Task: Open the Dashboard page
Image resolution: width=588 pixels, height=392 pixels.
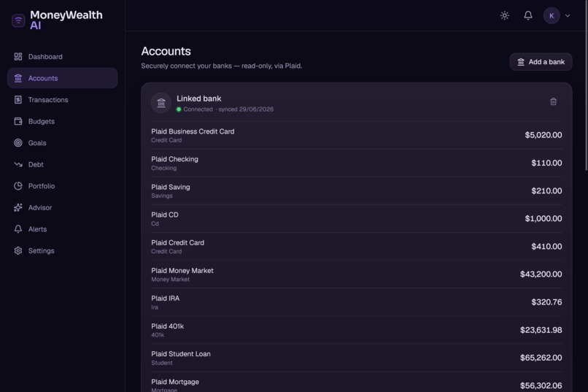Action: 62,57
